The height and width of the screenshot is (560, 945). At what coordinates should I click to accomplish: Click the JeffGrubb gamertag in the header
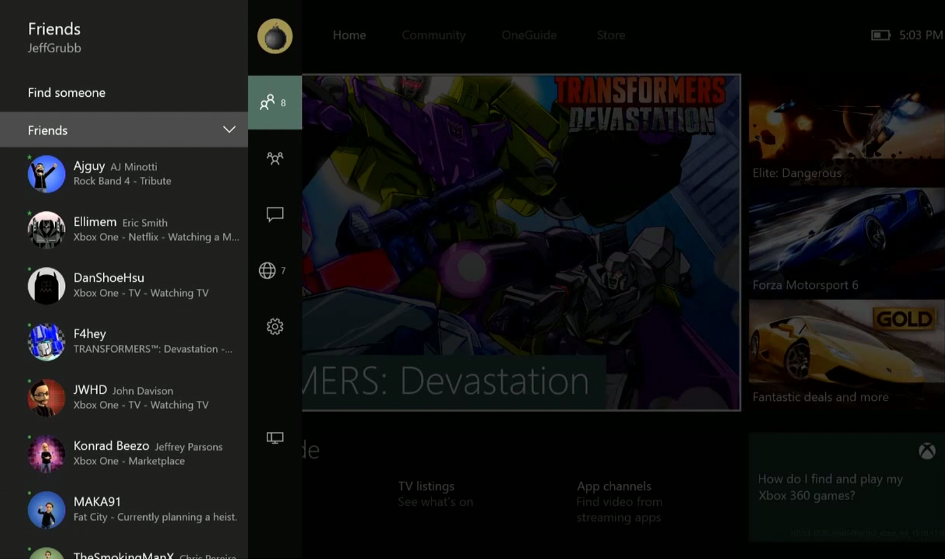click(x=54, y=48)
